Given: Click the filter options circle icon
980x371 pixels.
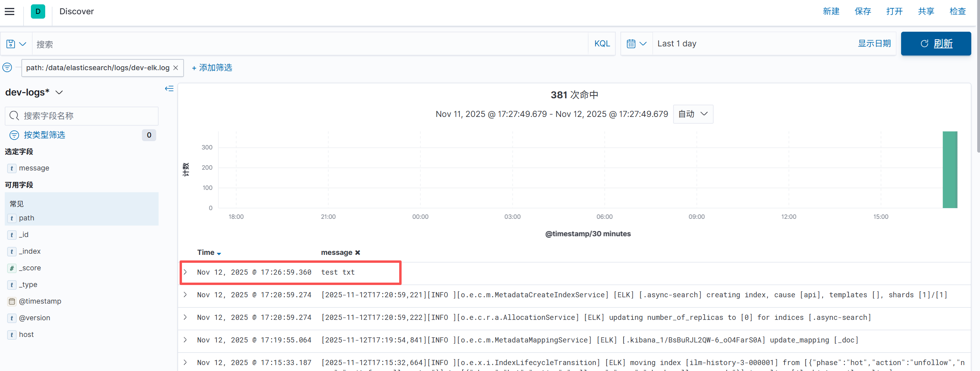Looking at the screenshot, I should [x=7, y=67].
